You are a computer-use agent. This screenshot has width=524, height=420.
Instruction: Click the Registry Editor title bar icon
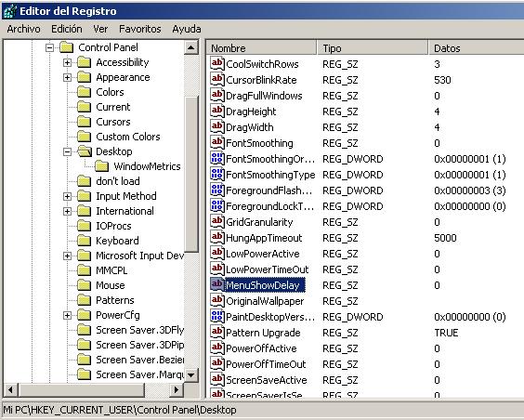point(10,11)
